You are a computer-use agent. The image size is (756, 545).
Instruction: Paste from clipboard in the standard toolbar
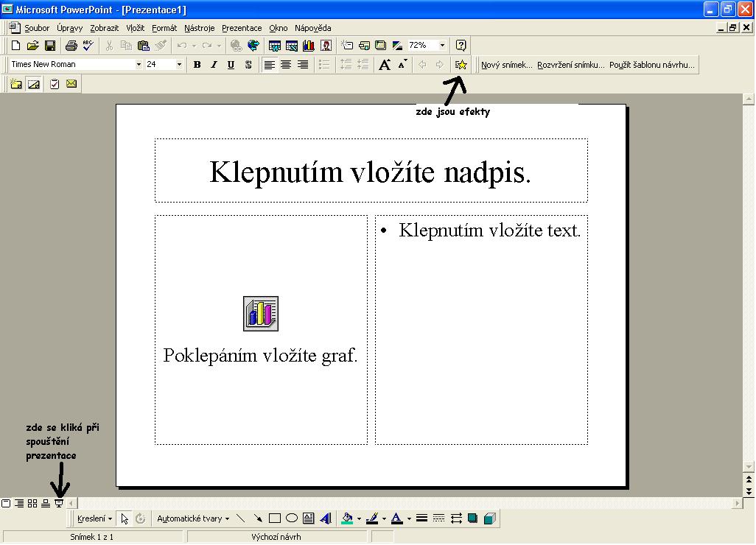[143, 46]
